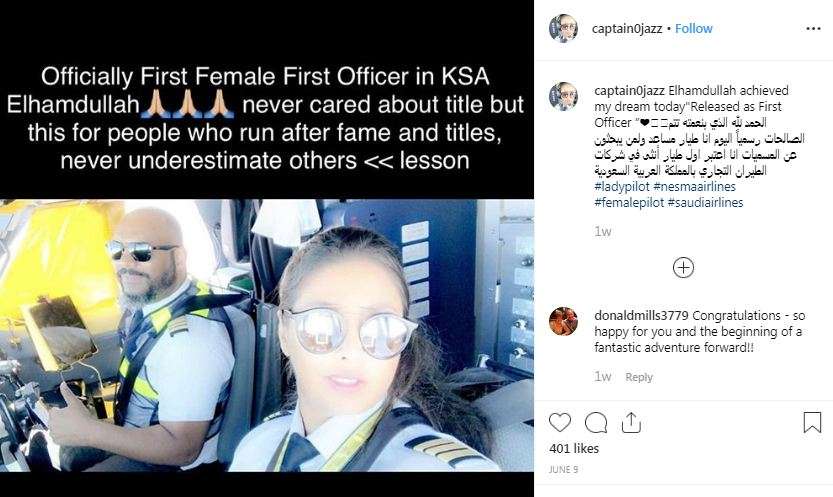Like the post with the heart icon

(x=559, y=423)
